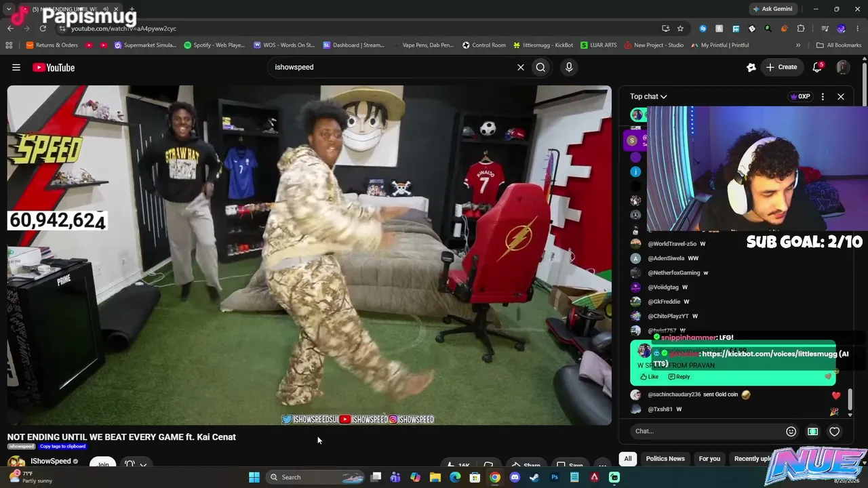Click @NetherfoxGaming chat username
The image size is (868, 488).
click(674, 273)
